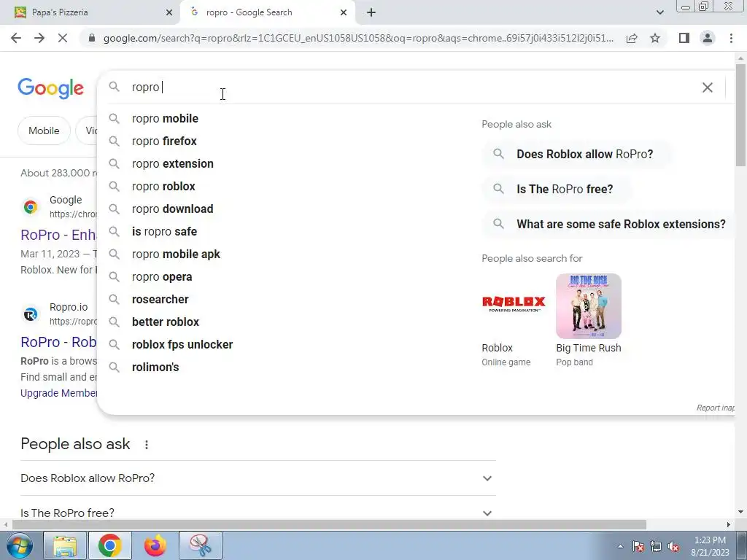Open the Roblox logo thumbnail
Image resolution: width=747 pixels, height=560 pixels.
(514, 306)
